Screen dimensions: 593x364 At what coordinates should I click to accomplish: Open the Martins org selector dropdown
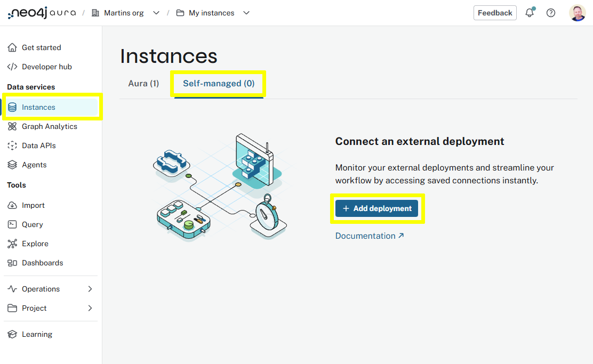156,12
